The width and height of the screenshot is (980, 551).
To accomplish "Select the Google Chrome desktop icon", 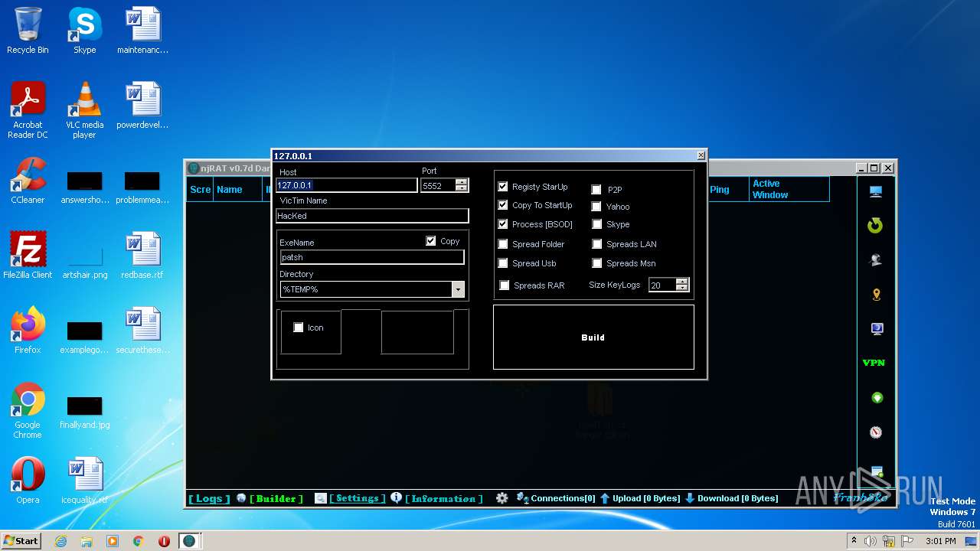I will coord(28,410).
